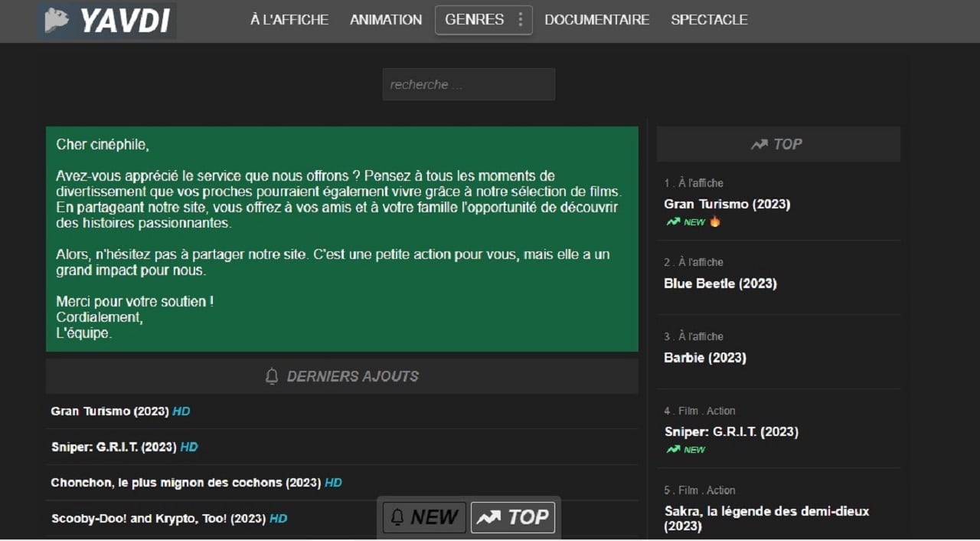The width and height of the screenshot is (980, 541).
Task: Open the three-dot menu beside GENRES
Action: coord(521,20)
